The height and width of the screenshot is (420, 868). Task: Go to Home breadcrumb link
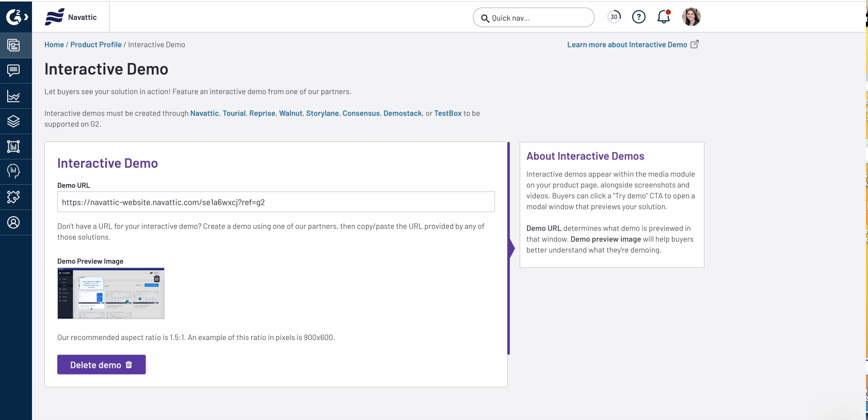pyautogui.click(x=54, y=45)
